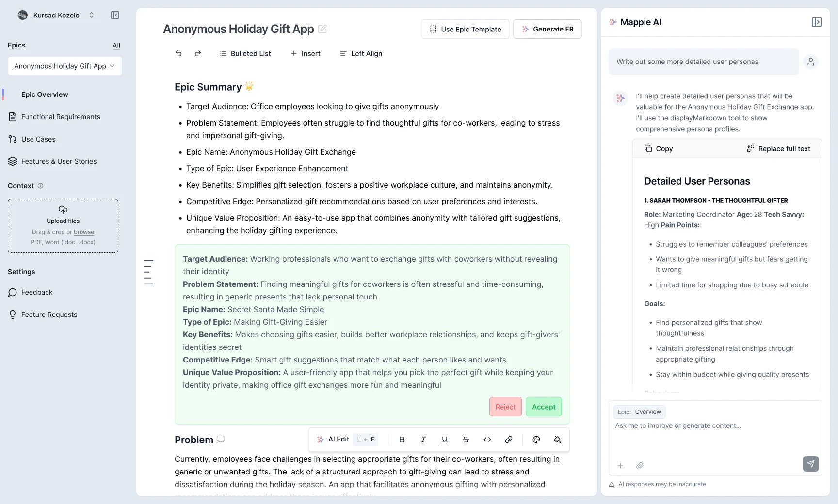Expand the Kursad Kozelo account switcher
The width and height of the screenshot is (838, 504).
(x=92, y=15)
